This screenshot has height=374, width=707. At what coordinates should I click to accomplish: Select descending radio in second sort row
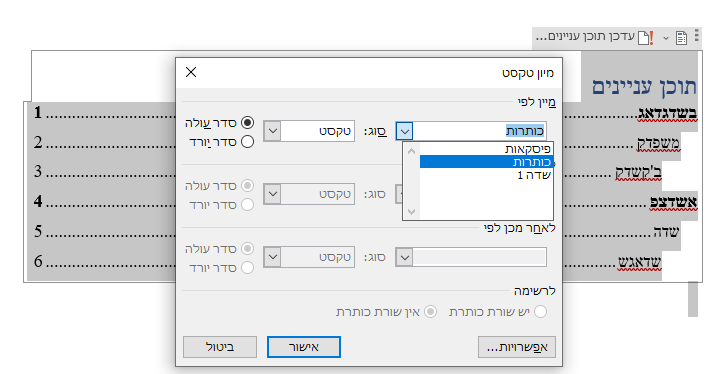[247, 205]
